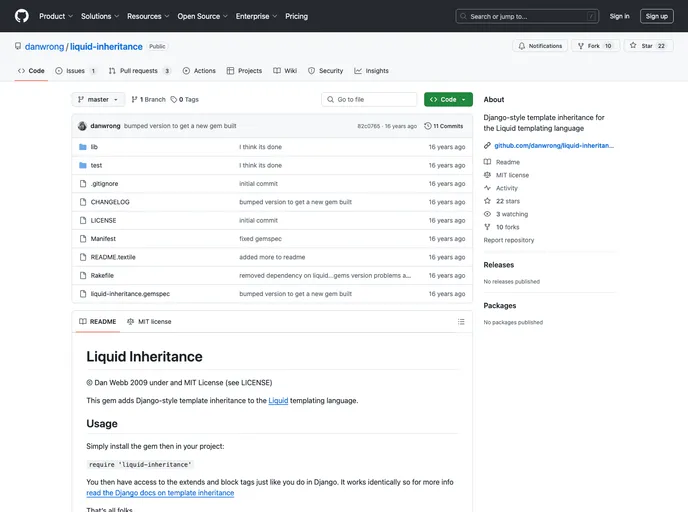This screenshot has width=688, height=512.
Task: Open README.textile file
Action: pos(113,258)
